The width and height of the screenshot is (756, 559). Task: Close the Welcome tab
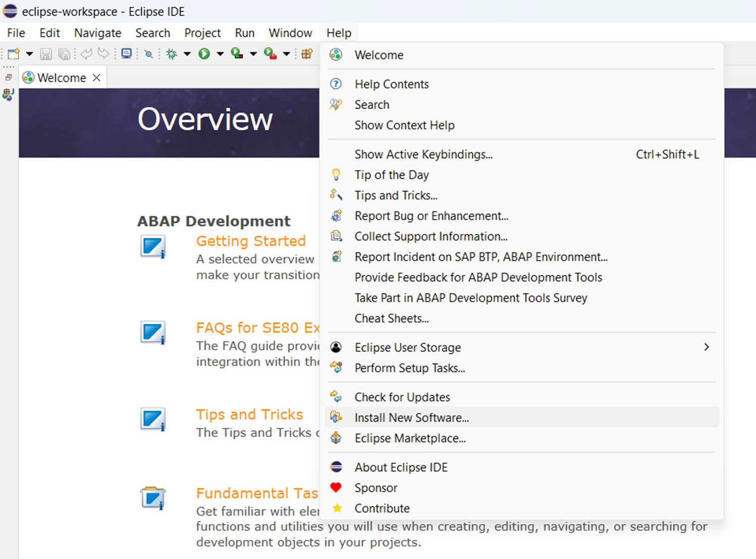(96, 78)
